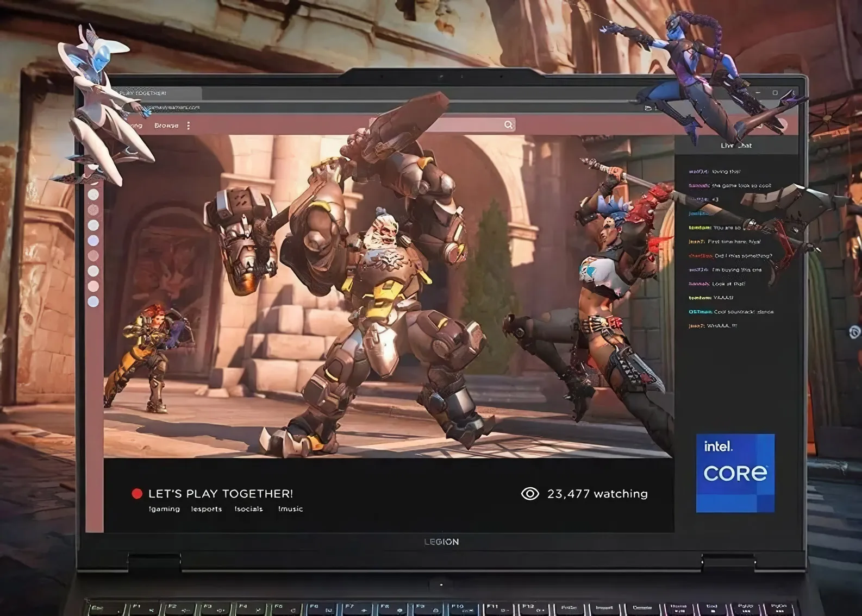This screenshot has height=616, width=862.
Task: Switch to the Play Together browser tab
Action: point(144,93)
